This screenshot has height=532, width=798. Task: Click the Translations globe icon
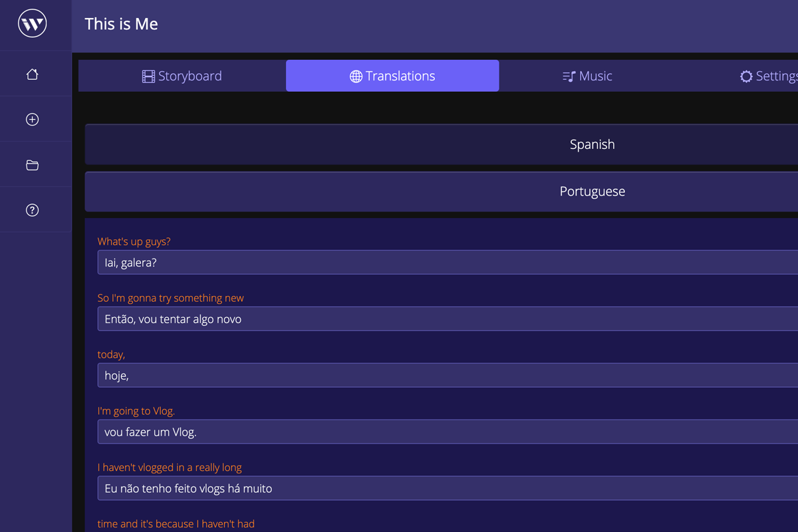pyautogui.click(x=356, y=76)
